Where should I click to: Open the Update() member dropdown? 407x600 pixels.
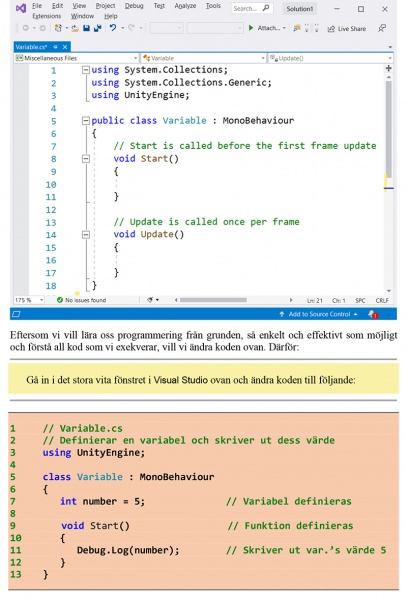coord(330,58)
